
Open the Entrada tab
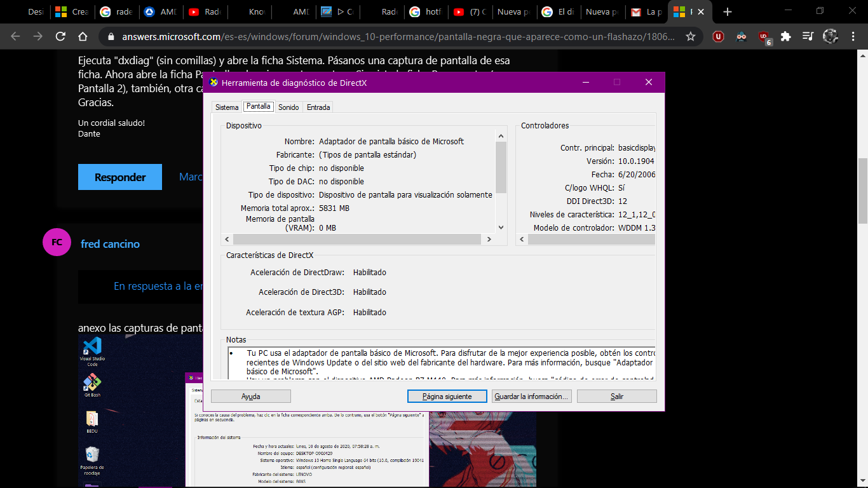click(x=318, y=107)
